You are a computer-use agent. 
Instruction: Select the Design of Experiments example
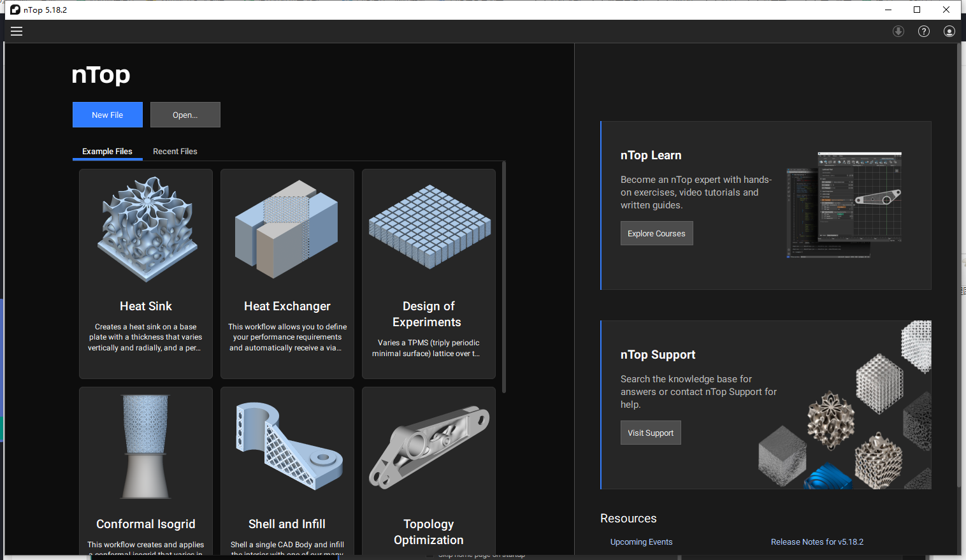[429, 274]
